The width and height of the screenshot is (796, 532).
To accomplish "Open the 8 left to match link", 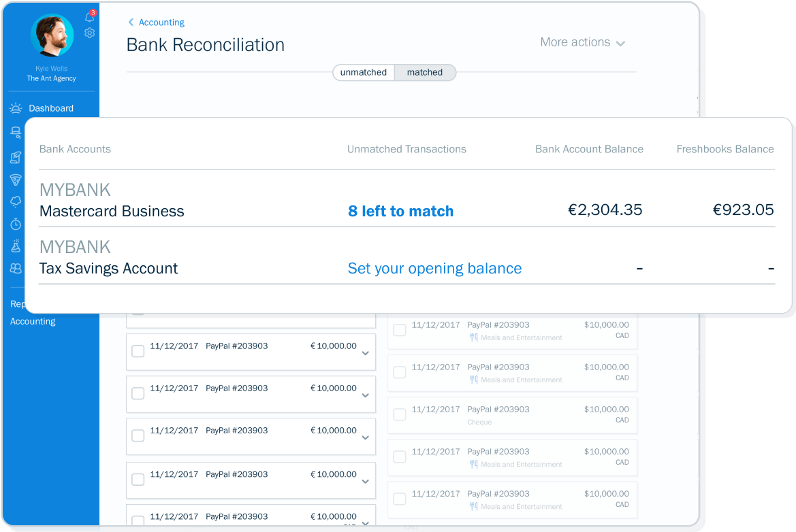I will pyautogui.click(x=400, y=211).
